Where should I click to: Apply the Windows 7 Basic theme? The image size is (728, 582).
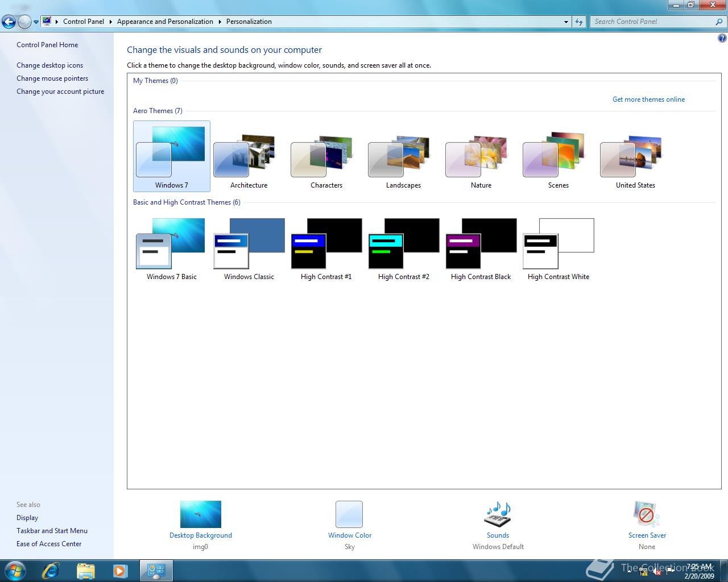tap(171, 248)
